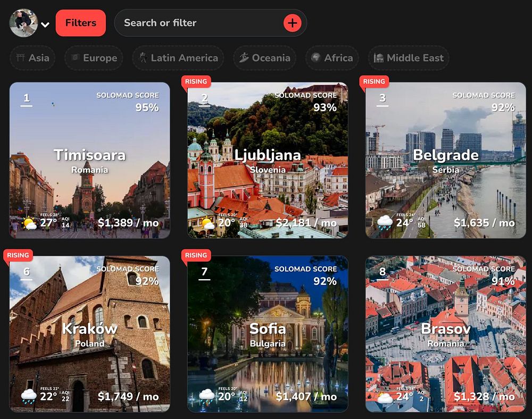Click the weather icon on Ljubljana card
The image size is (532, 419).
coord(207,223)
